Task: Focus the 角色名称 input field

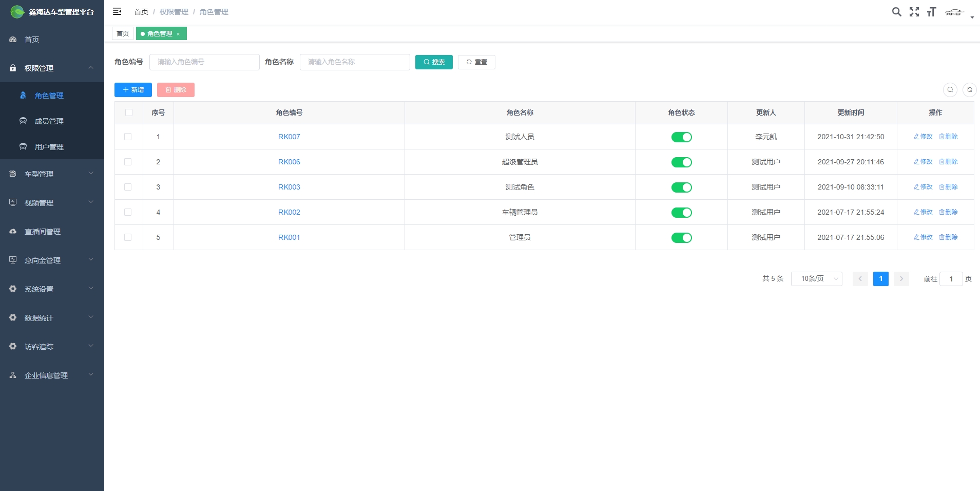Action: (355, 62)
